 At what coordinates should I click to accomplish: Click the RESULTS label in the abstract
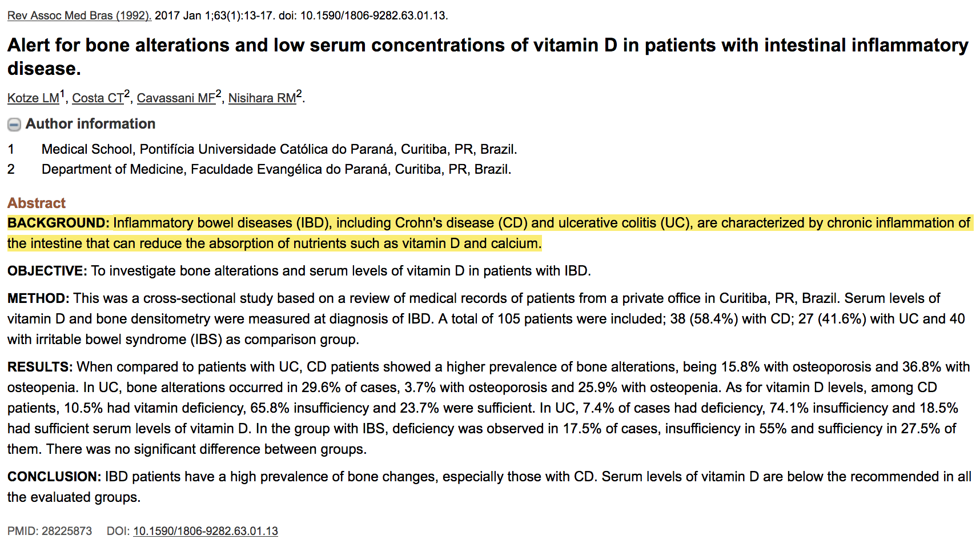(x=40, y=367)
